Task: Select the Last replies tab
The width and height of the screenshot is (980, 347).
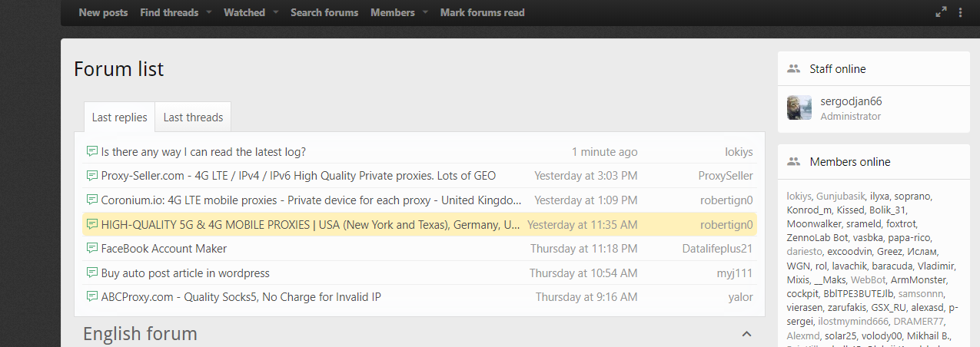Action: [x=119, y=117]
